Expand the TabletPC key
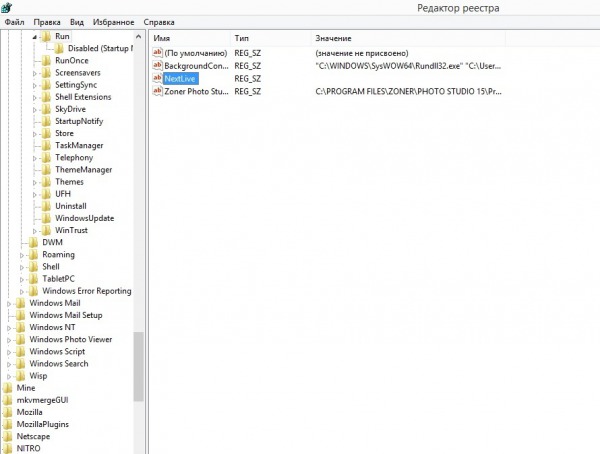 pos(22,279)
